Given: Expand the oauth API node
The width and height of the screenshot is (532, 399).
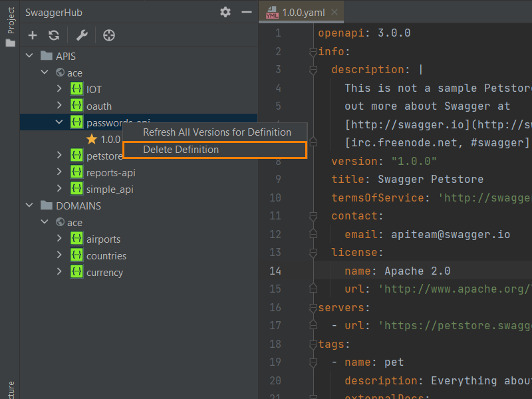Looking at the screenshot, I should pos(59,106).
